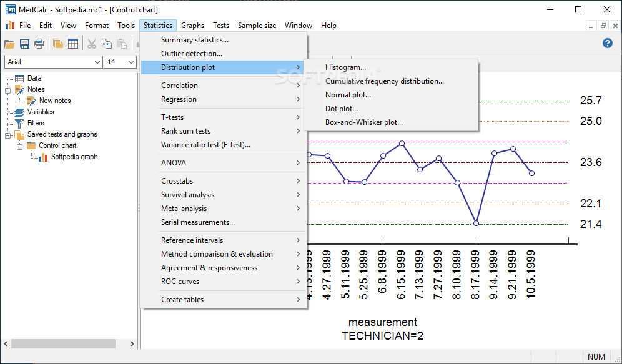The height and width of the screenshot is (364, 622).
Task: Restore the inner document window
Action: 603,26
